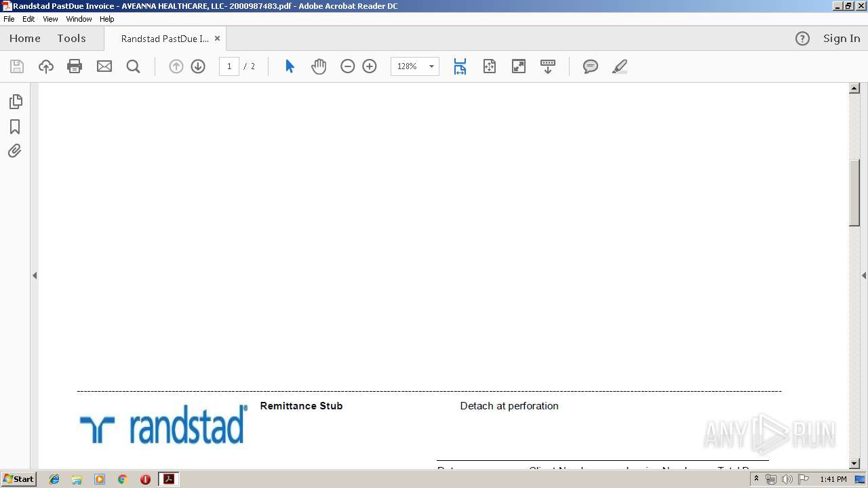Click Fit one full page icon
Viewport: 868px width, 488px height.
(x=490, y=66)
